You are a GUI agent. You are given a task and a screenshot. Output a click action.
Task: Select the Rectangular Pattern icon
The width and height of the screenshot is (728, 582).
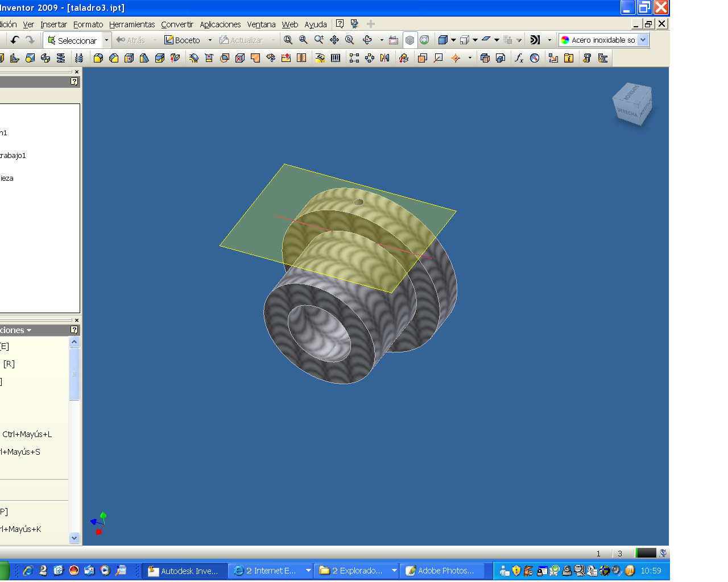[x=354, y=58]
